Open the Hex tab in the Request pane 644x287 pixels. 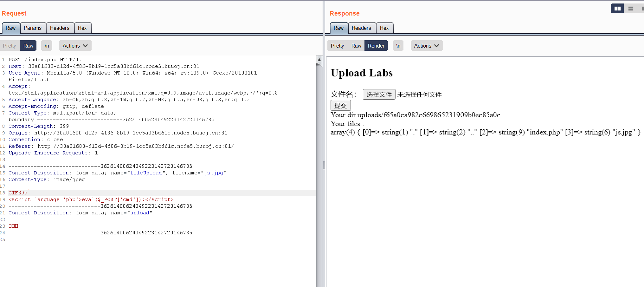click(x=82, y=28)
